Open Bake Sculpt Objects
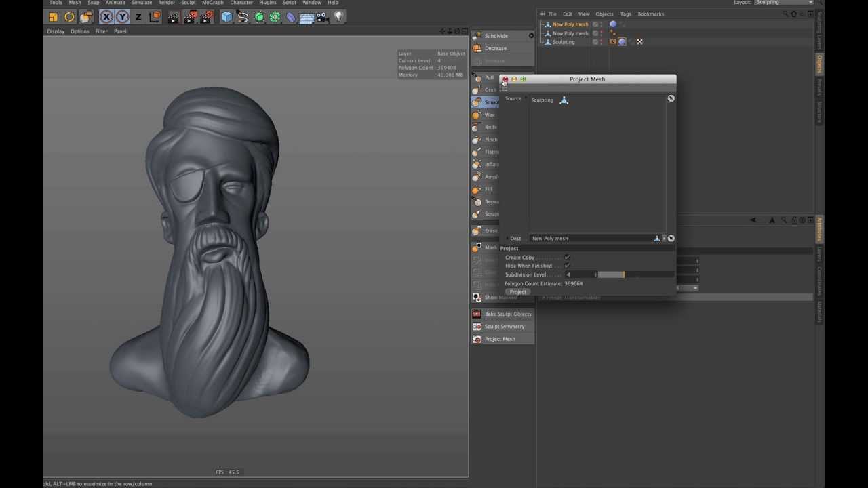This screenshot has width=868, height=488. 507,314
